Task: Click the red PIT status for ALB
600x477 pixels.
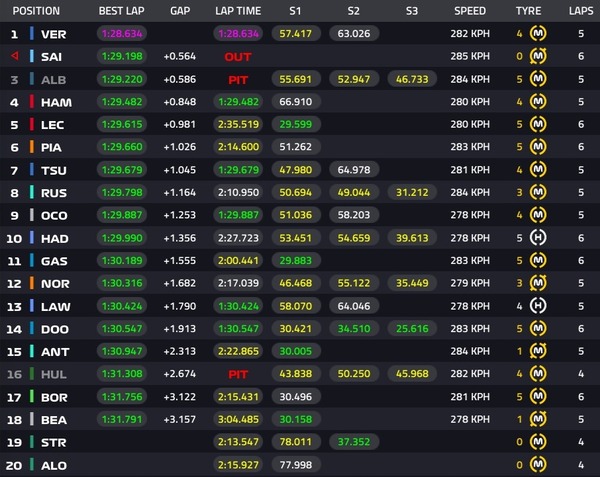Action: click(x=238, y=80)
